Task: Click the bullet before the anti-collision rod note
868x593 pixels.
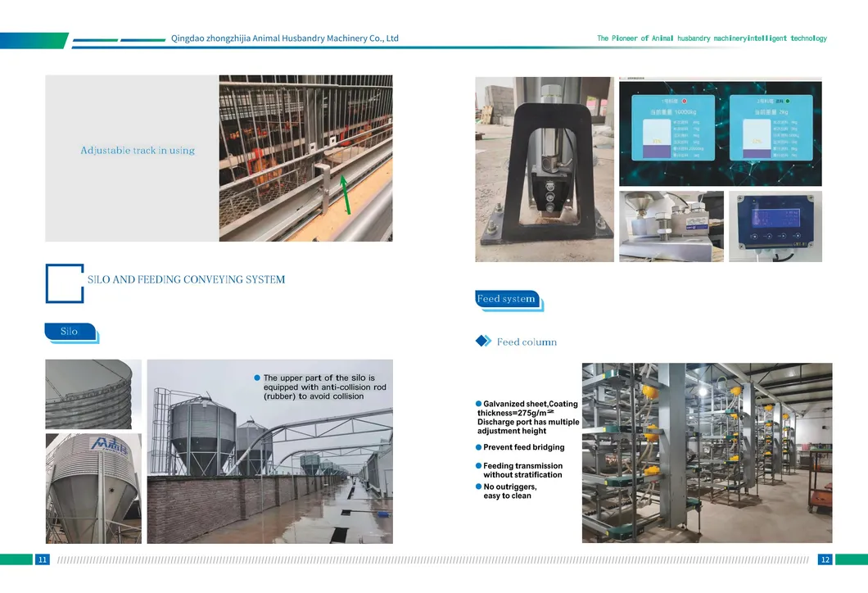Action: coord(257,378)
